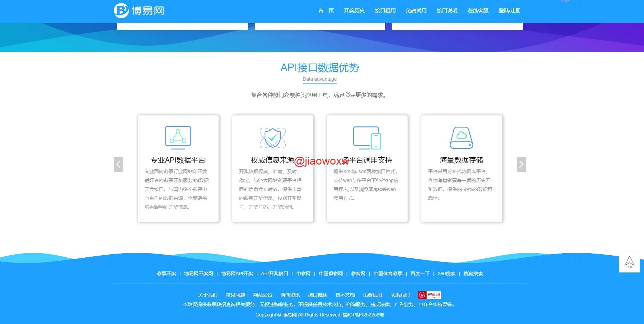Select 接口租用 menu item

click(x=385, y=11)
